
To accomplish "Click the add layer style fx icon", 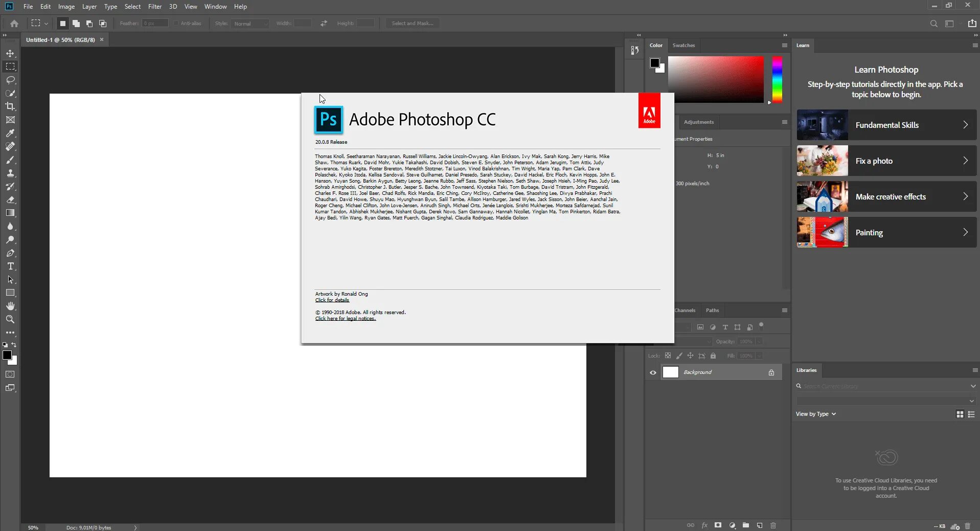I will coord(704,525).
